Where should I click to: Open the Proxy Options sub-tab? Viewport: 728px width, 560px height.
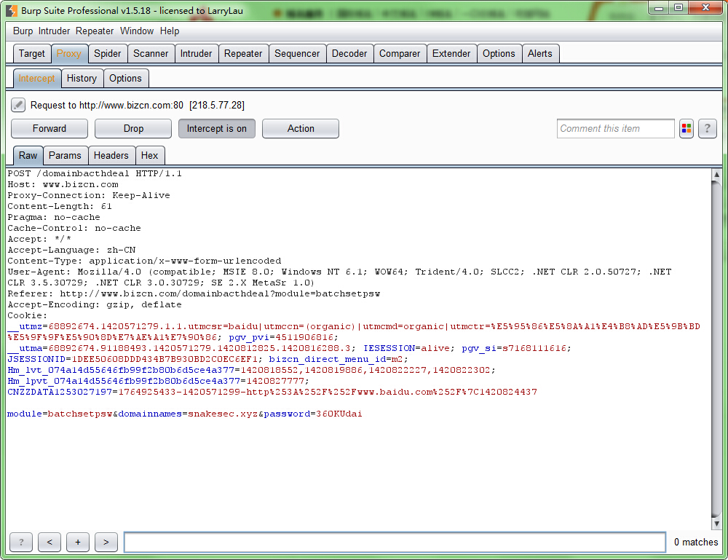pyautogui.click(x=125, y=78)
